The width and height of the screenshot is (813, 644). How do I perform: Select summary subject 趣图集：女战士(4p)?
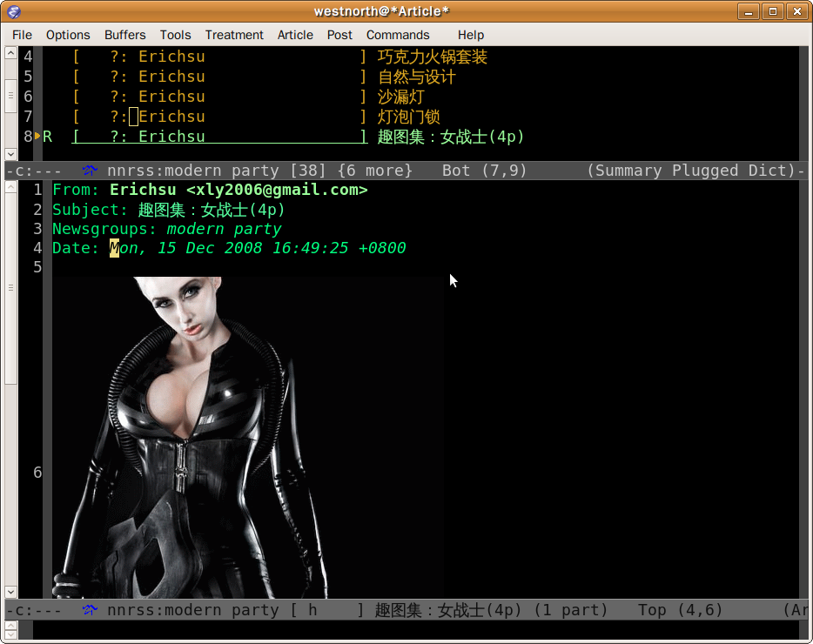click(x=451, y=137)
